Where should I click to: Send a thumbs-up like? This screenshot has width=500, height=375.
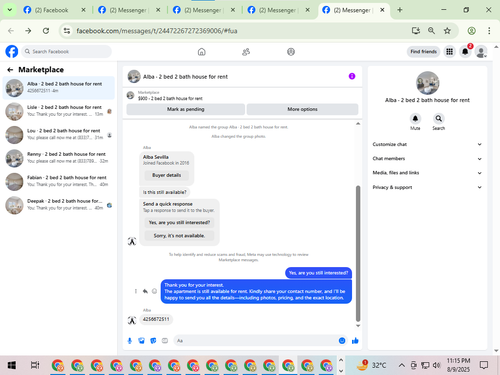click(x=355, y=340)
